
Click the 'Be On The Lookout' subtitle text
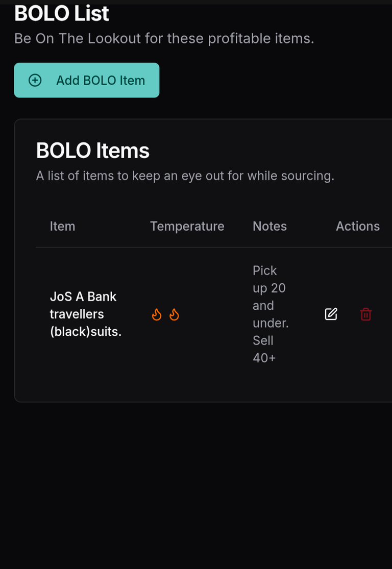pyautogui.click(x=164, y=38)
